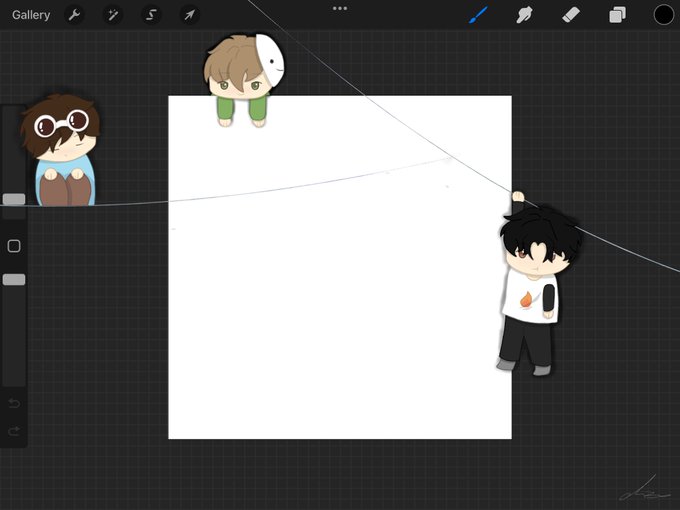Tap the green-hoodie chibi character with mask
This screenshot has width=680, height=510.
244,80
